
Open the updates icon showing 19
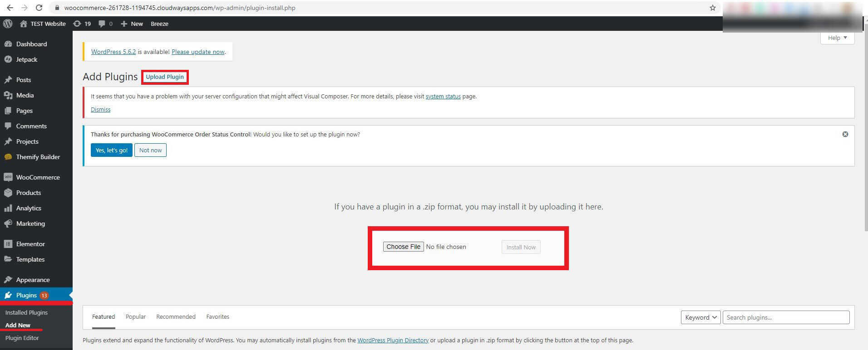tap(77, 24)
